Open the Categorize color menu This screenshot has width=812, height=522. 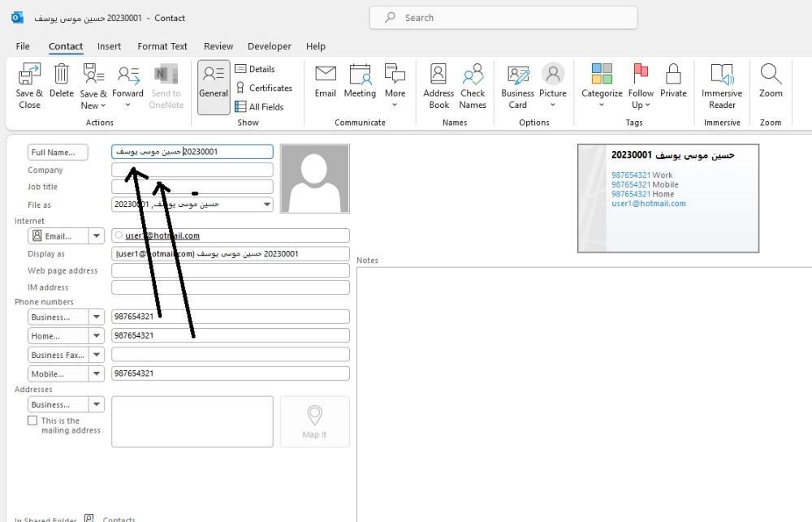tap(602, 74)
